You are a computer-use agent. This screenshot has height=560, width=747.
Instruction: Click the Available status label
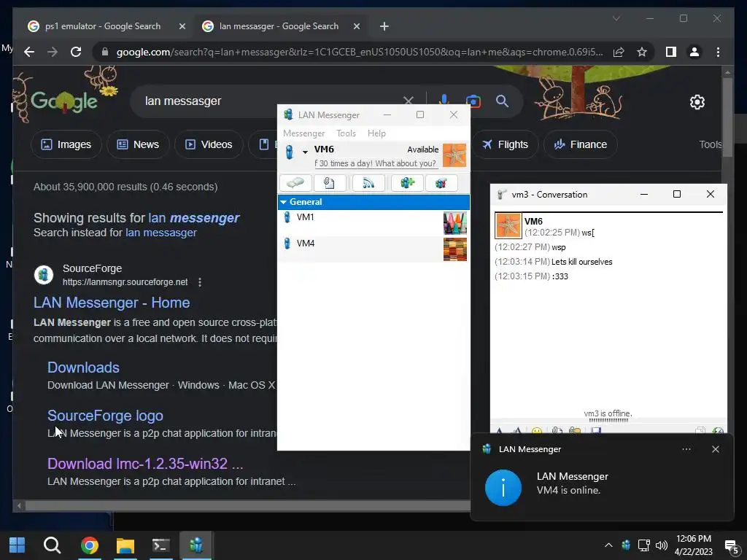422,149
